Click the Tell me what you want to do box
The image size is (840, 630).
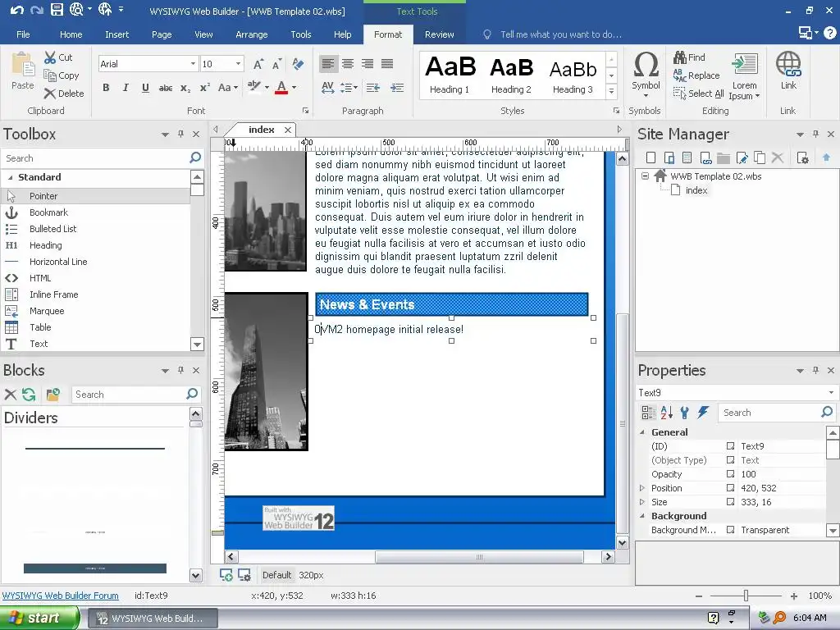click(561, 34)
